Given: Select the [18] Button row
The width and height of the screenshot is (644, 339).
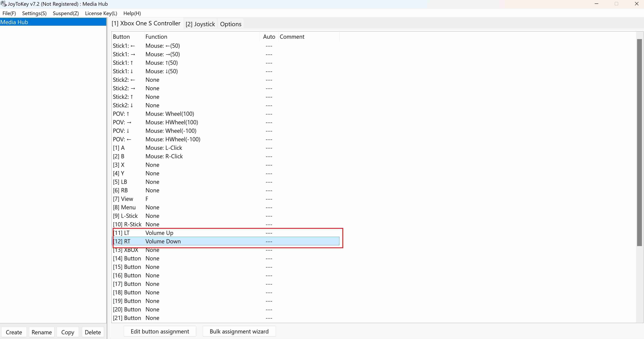Looking at the screenshot, I should (226, 293).
